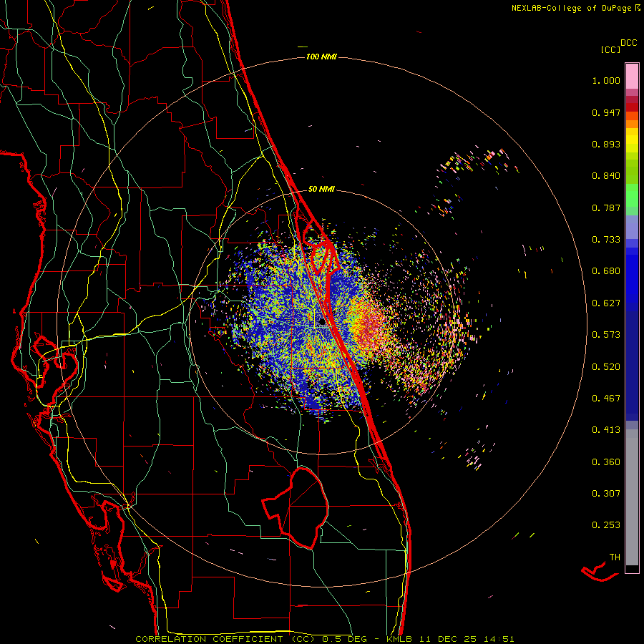This screenshot has height=644, width=644.
Task: Click the 0.680 scale label
Action: tap(606, 271)
